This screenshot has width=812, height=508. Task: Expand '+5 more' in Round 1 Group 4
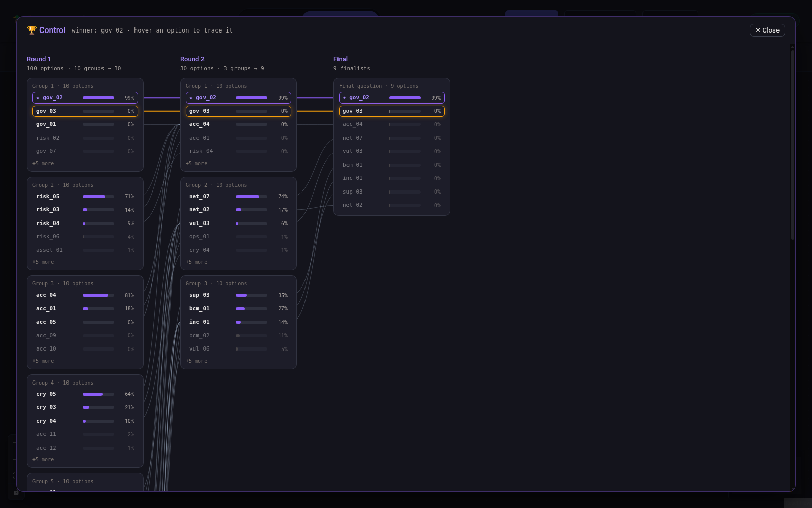pyautogui.click(x=43, y=460)
